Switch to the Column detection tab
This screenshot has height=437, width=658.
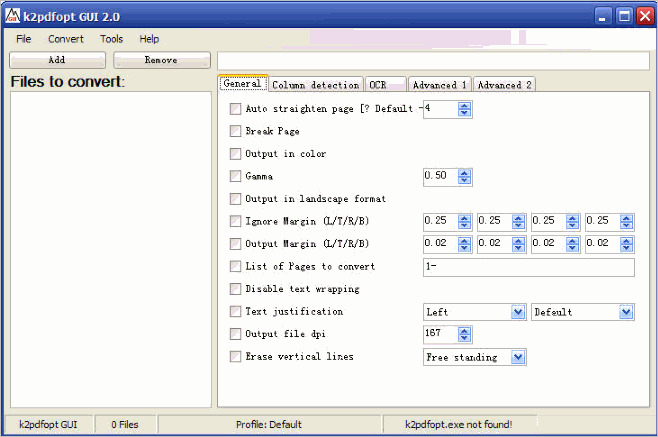point(316,85)
